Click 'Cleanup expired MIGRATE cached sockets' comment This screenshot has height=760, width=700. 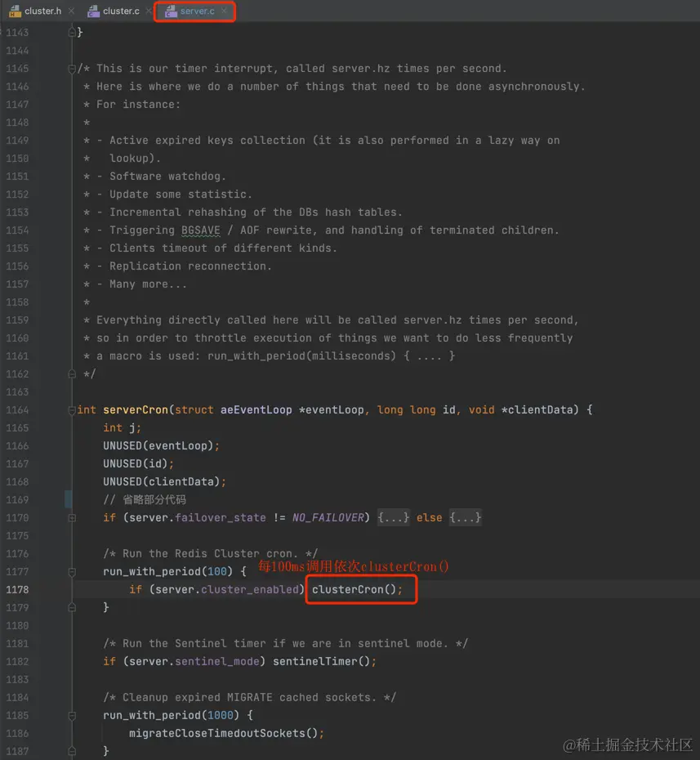249,697
